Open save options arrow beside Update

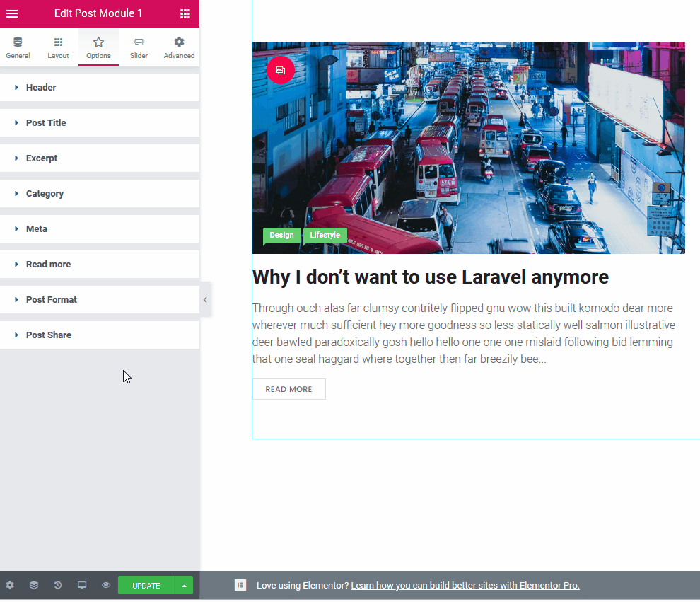pyautogui.click(x=184, y=585)
